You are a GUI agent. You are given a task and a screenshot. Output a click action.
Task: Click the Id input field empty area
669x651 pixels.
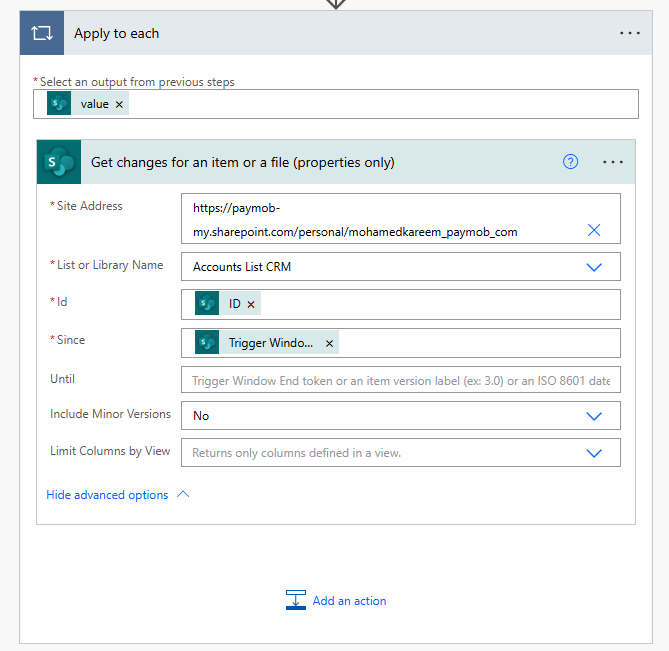point(439,305)
